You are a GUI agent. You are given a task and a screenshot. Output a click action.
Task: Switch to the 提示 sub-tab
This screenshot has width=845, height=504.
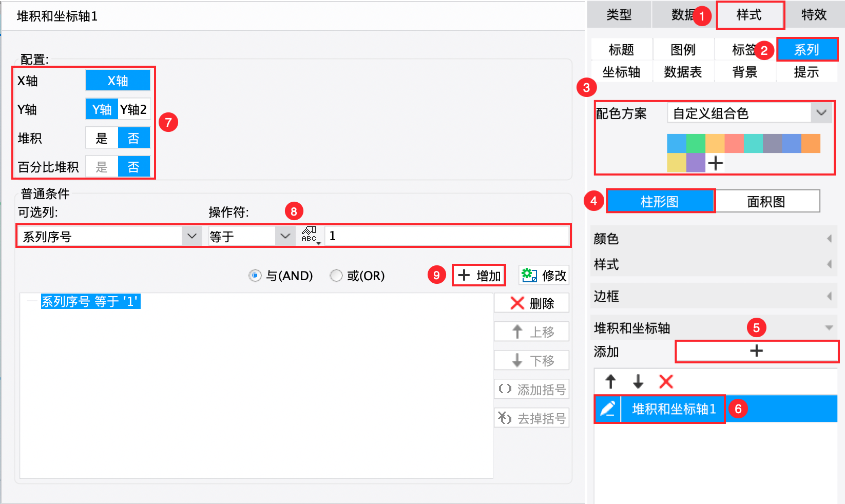tap(807, 72)
